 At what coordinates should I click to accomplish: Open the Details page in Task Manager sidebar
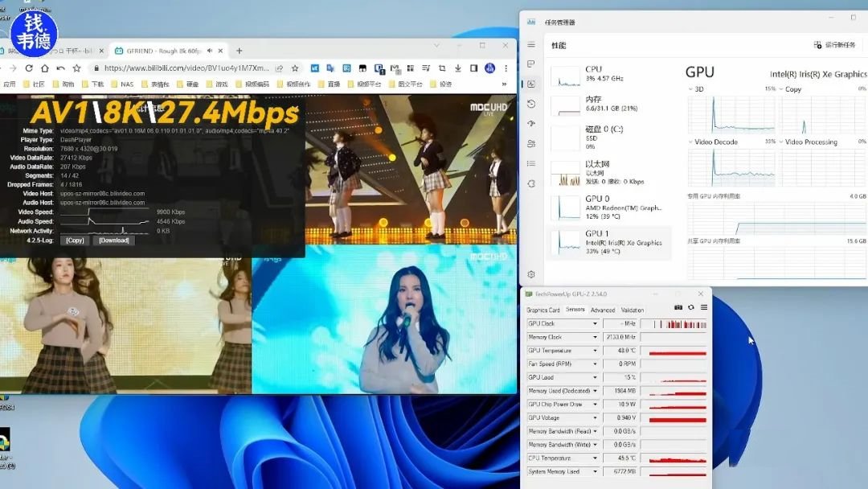tap(531, 163)
